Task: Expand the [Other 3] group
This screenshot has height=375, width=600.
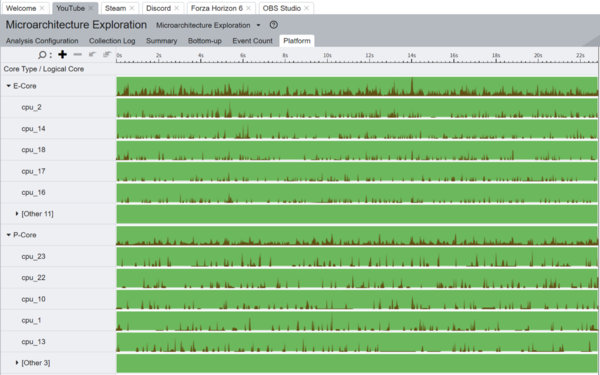Action: click(x=17, y=362)
